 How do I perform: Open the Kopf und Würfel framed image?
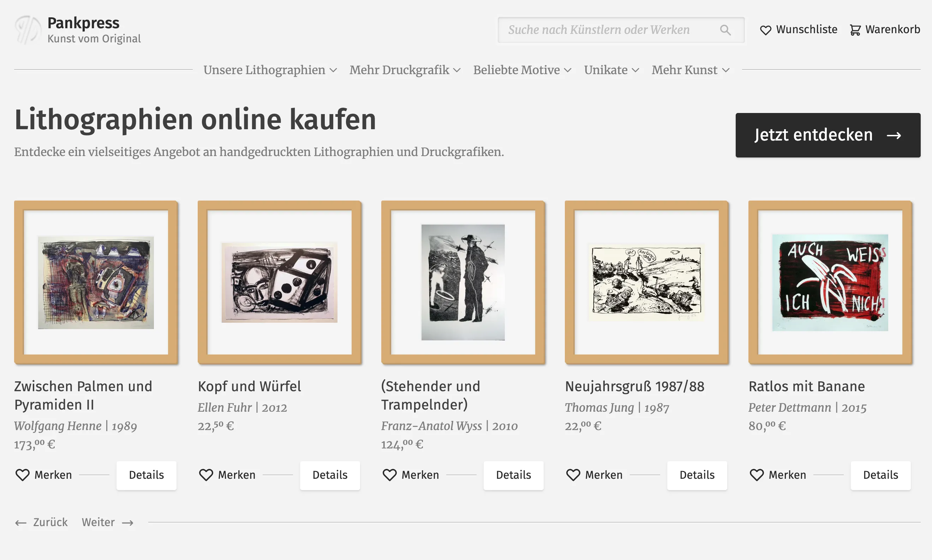click(280, 282)
